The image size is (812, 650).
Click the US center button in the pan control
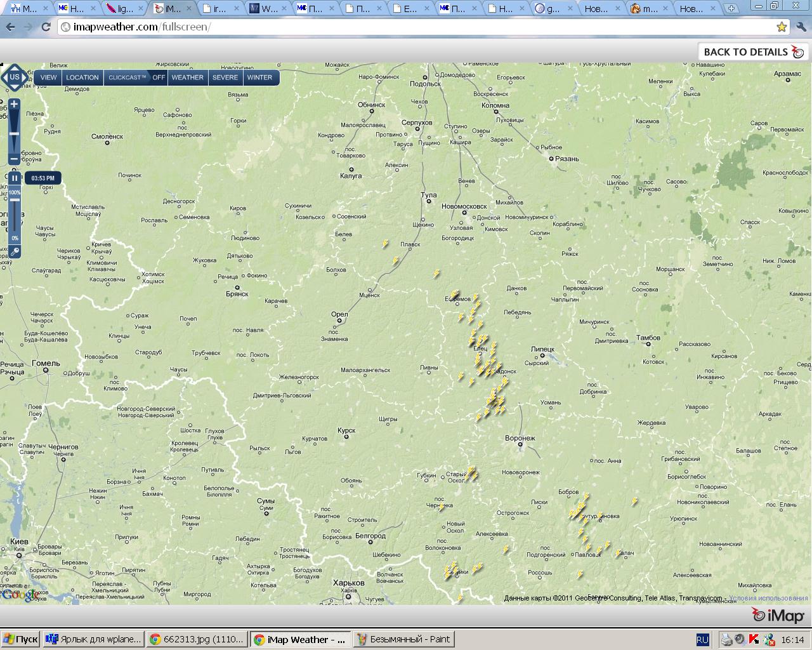[14, 77]
